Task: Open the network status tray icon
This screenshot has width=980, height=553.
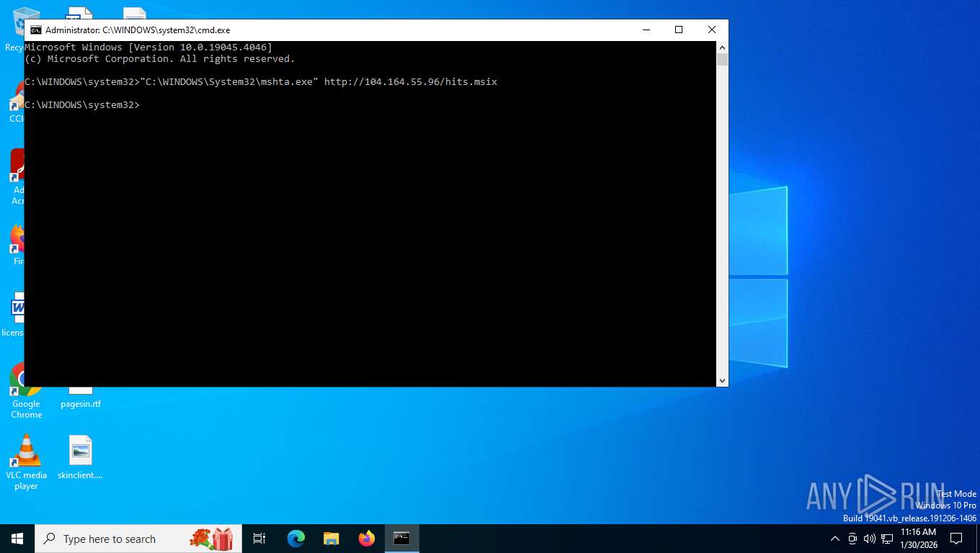Action: coord(887,539)
